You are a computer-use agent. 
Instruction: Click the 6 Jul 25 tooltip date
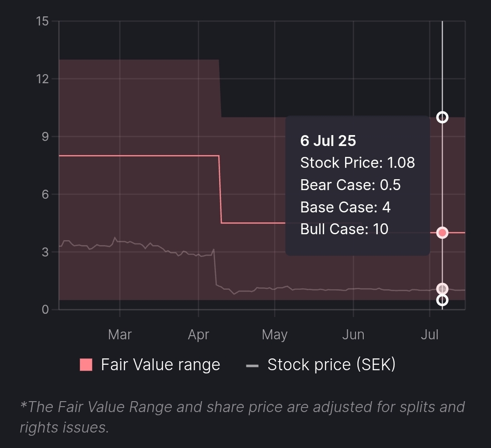[x=328, y=141]
